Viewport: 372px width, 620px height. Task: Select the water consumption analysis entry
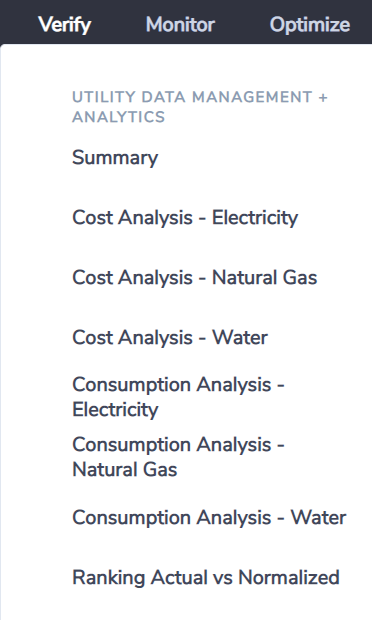(x=209, y=517)
